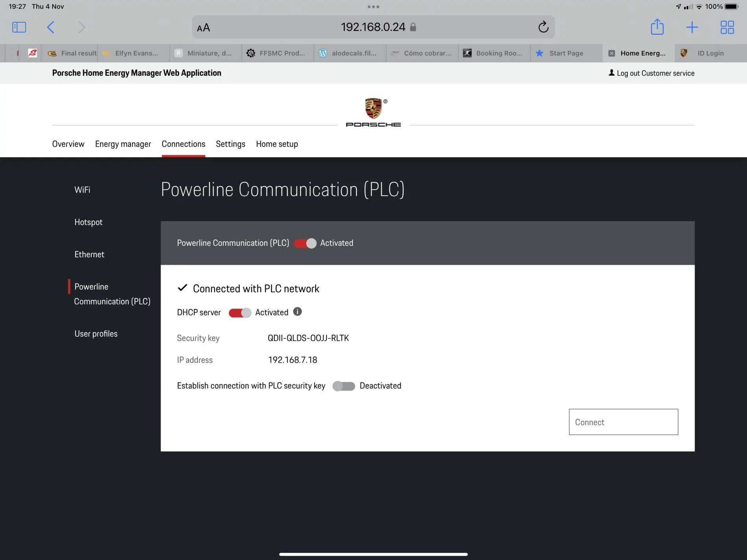
Task: Click the battery indicator in status bar
Action: tap(731, 7)
